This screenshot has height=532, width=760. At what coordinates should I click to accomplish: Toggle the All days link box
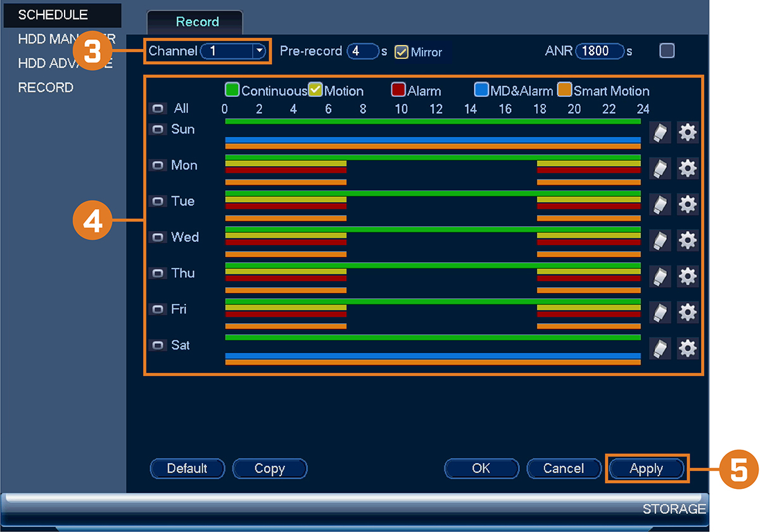158,109
